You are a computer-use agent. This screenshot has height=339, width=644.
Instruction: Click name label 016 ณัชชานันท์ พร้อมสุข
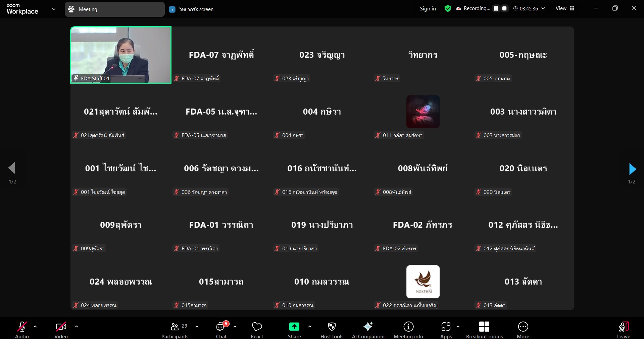[x=309, y=192]
